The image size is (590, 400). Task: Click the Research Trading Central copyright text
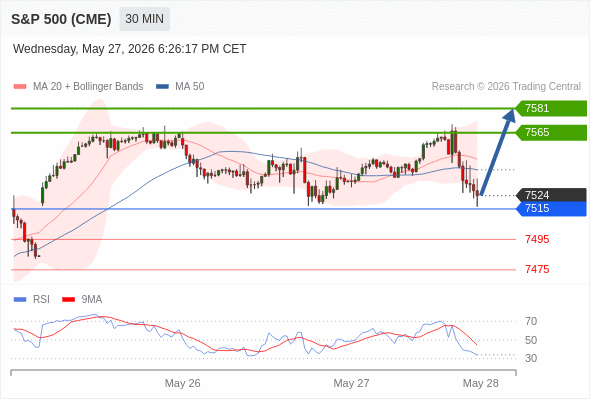506,87
